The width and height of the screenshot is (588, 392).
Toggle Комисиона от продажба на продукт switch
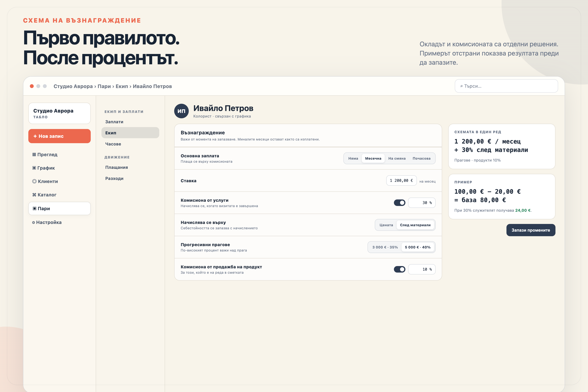click(399, 269)
